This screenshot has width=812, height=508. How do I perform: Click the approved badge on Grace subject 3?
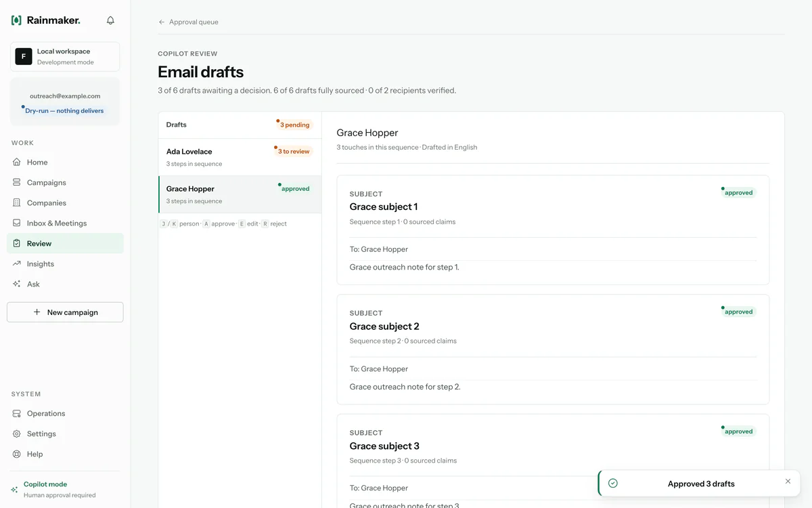pos(738,431)
